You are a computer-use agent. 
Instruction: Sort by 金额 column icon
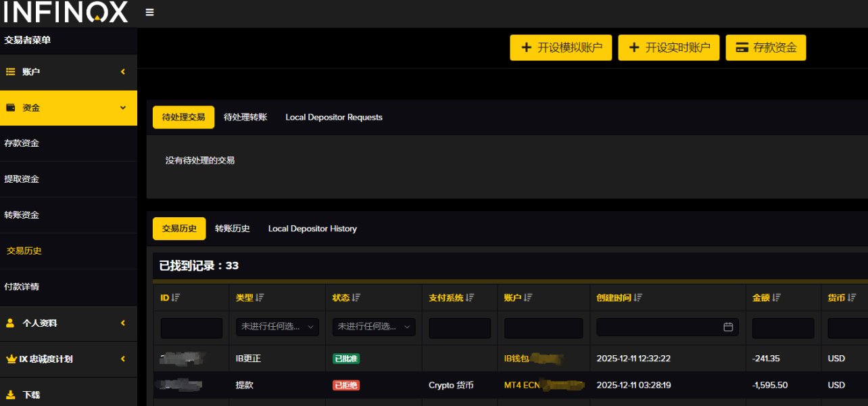pos(777,298)
